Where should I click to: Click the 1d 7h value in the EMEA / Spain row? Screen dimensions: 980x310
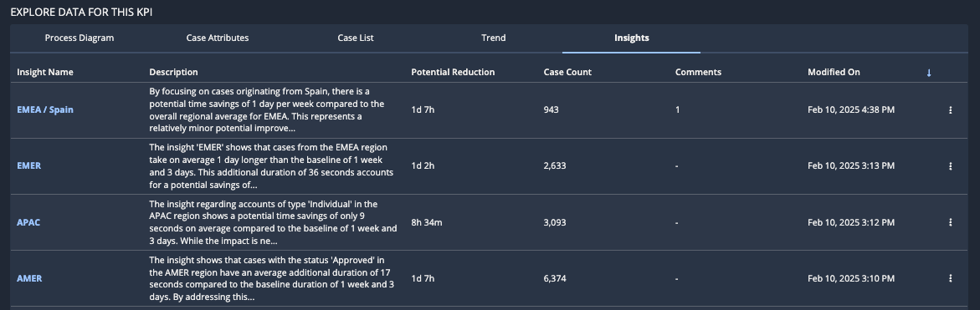pyautogui.click(x=423, y=109)
